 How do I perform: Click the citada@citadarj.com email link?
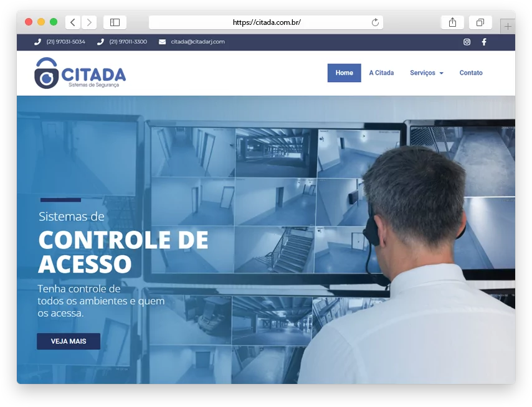point(197,42)
